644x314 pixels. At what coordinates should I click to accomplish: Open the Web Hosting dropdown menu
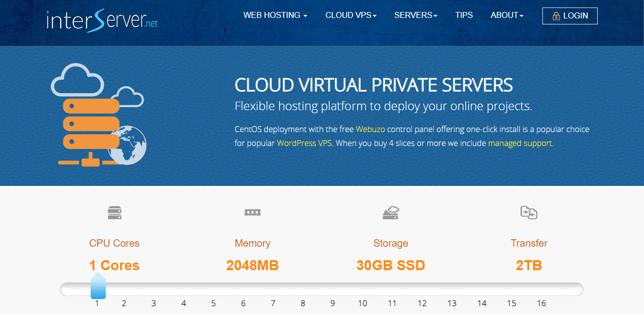click(275, 15)
